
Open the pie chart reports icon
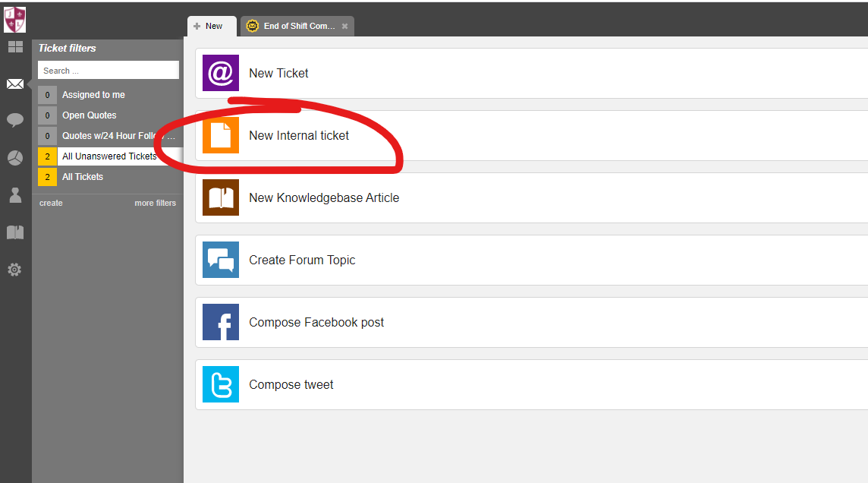tap(15, 158)
